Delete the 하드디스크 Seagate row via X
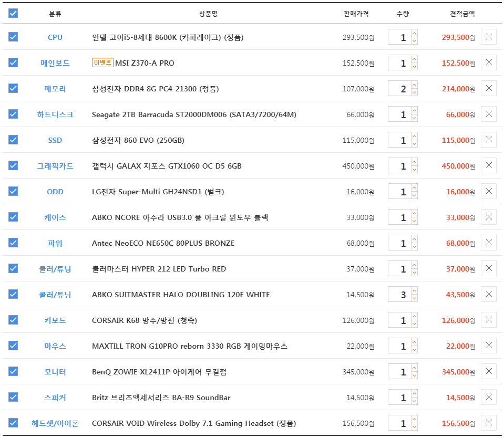Image resolution: width=504 pixels, height=439 pixels. (x=489, y=114)
